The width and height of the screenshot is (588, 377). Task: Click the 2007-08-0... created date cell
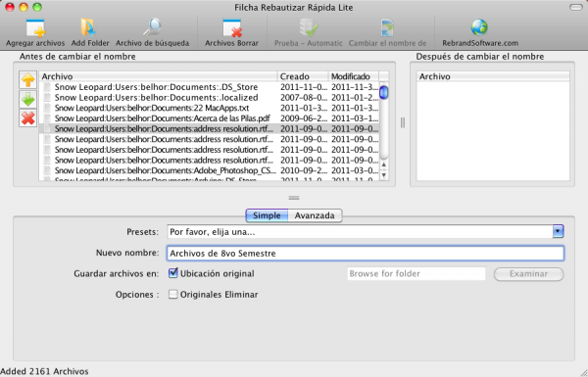coord(303,98)
